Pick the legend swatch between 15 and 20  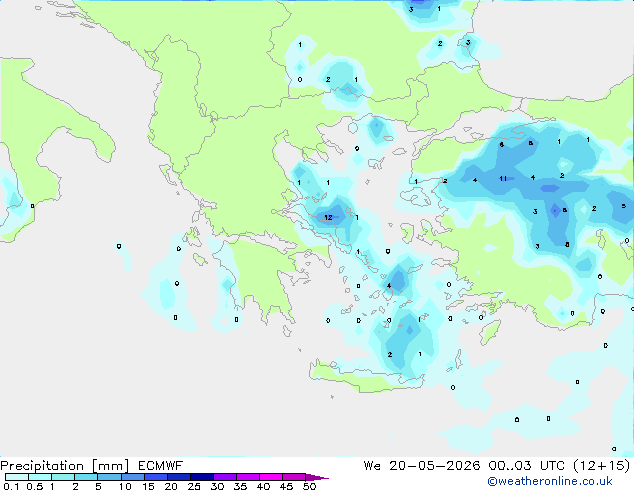pyautogui.click(x=155, y=477)
